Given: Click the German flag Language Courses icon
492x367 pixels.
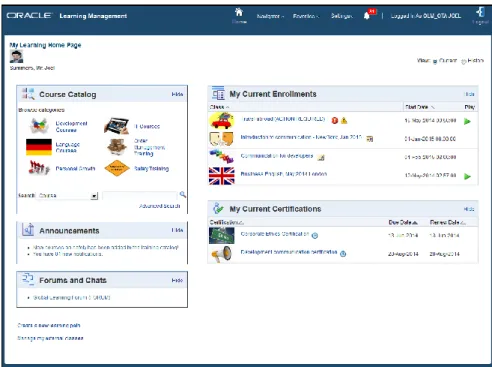Looking at the screenshot, I should 39,147.
